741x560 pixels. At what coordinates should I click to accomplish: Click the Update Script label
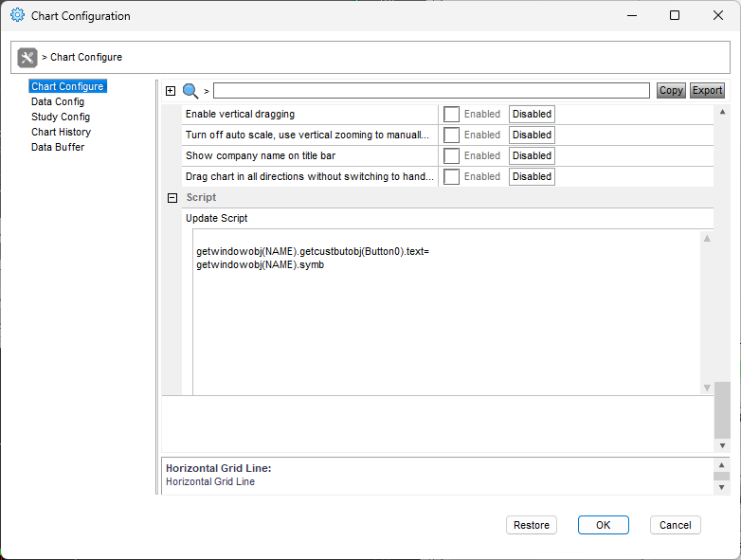tap(216, 218)
